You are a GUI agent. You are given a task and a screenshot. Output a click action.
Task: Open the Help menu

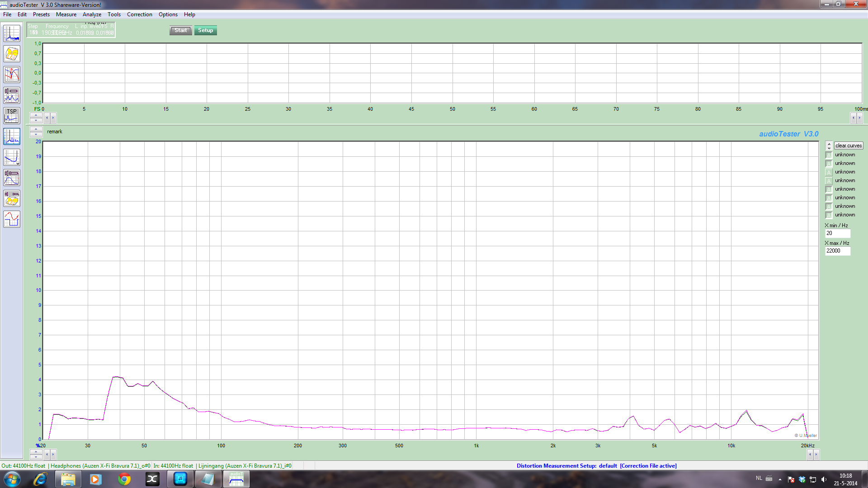tap(189, 14)
